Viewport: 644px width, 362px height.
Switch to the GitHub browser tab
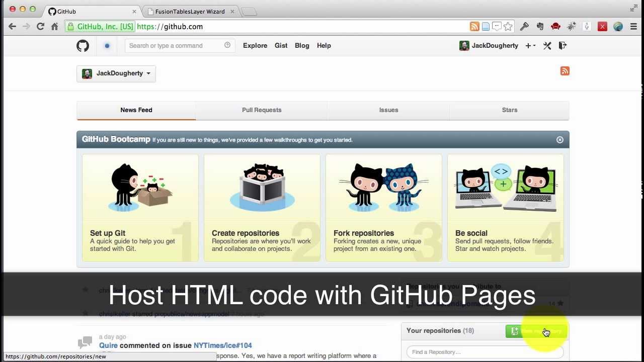click(91, 12)
